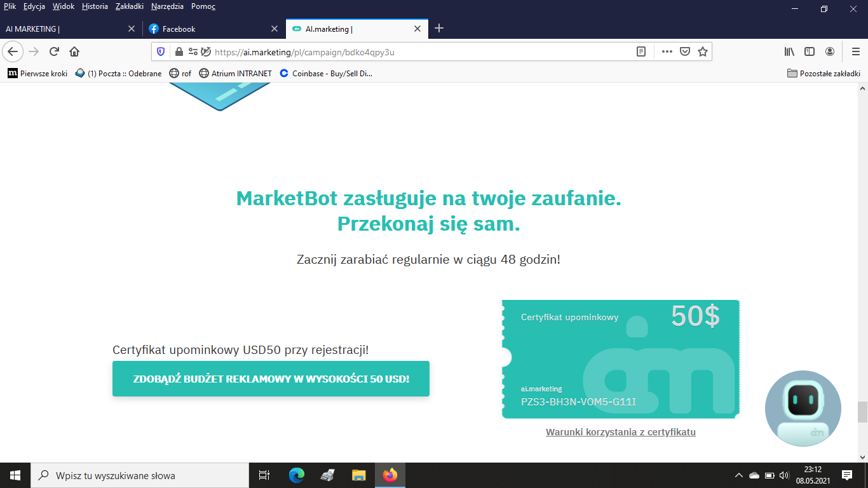Close the AI MARKETING tab

[x=132, y=29]
